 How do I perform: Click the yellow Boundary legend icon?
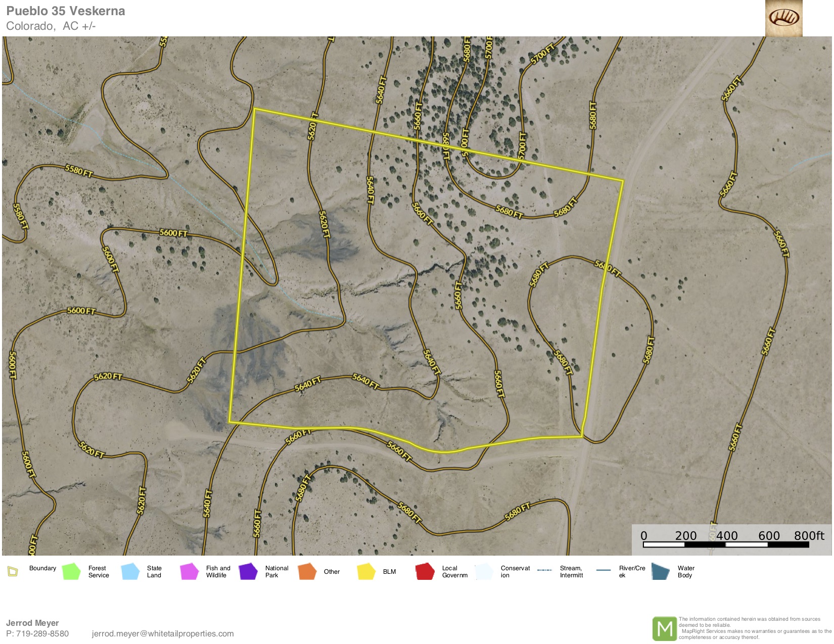tap(13, 571)
